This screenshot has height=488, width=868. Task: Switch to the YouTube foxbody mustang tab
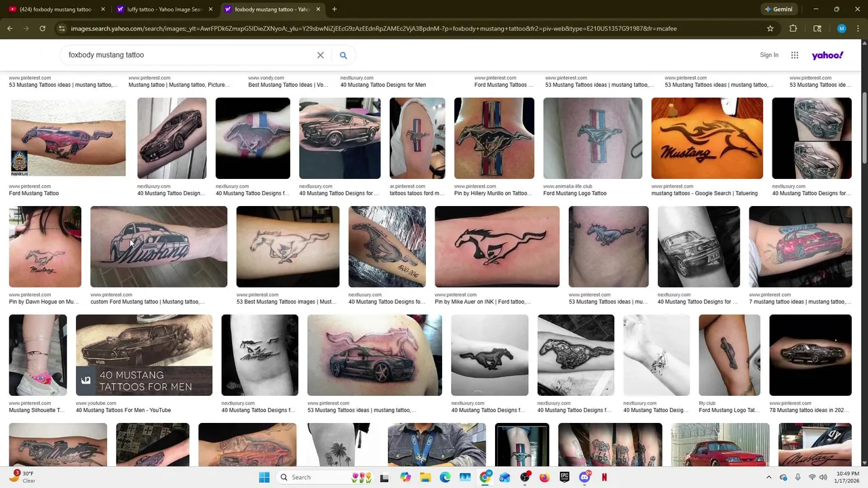point(56,9)
